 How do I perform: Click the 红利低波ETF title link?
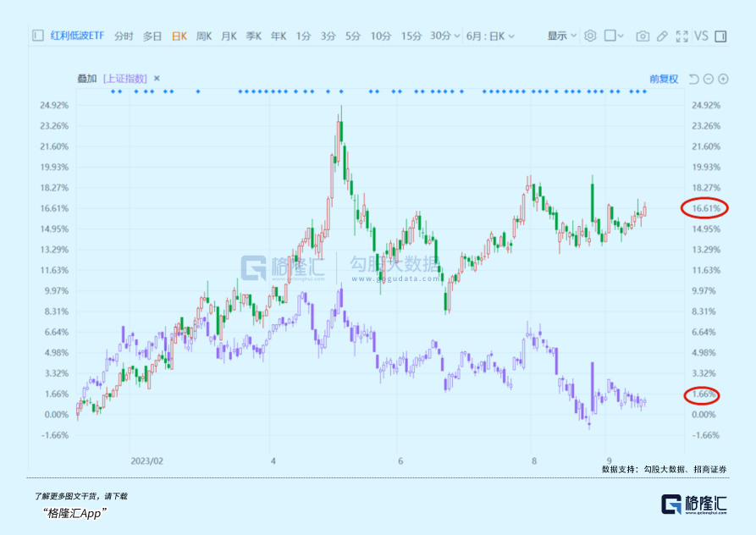point(77,36)
